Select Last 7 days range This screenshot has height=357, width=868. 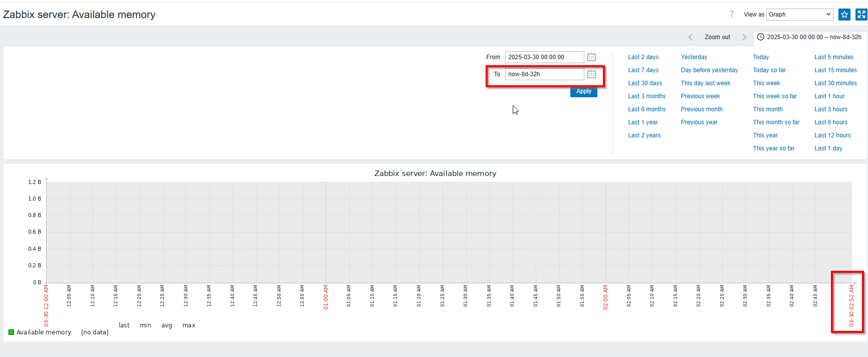pyautogui.click(x=643, y=70)
